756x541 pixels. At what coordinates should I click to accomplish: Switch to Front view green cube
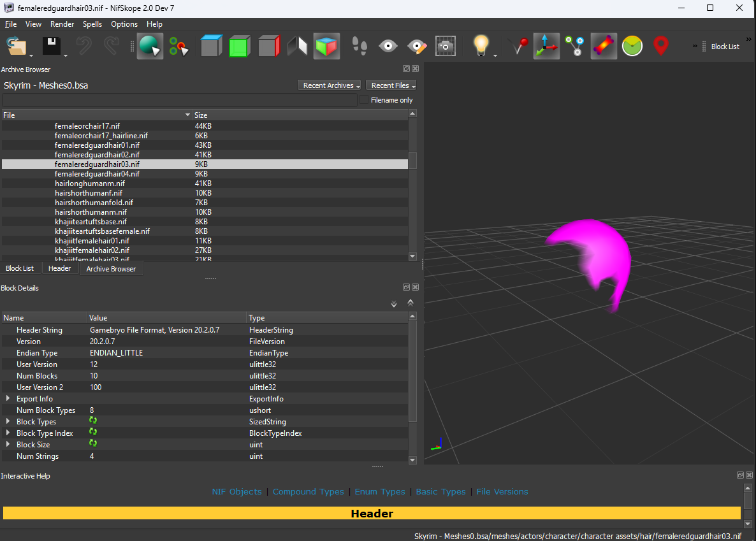pyautogui.click(x=239, y=47)
